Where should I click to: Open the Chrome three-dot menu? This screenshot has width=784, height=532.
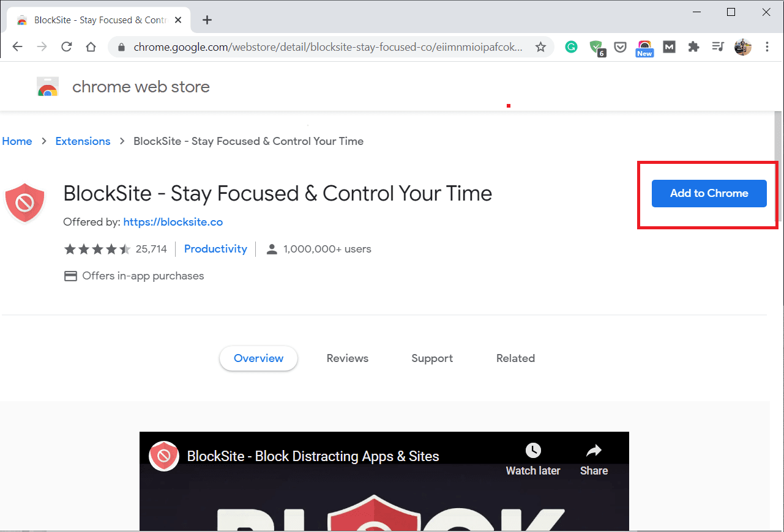(x=767, y=47)
